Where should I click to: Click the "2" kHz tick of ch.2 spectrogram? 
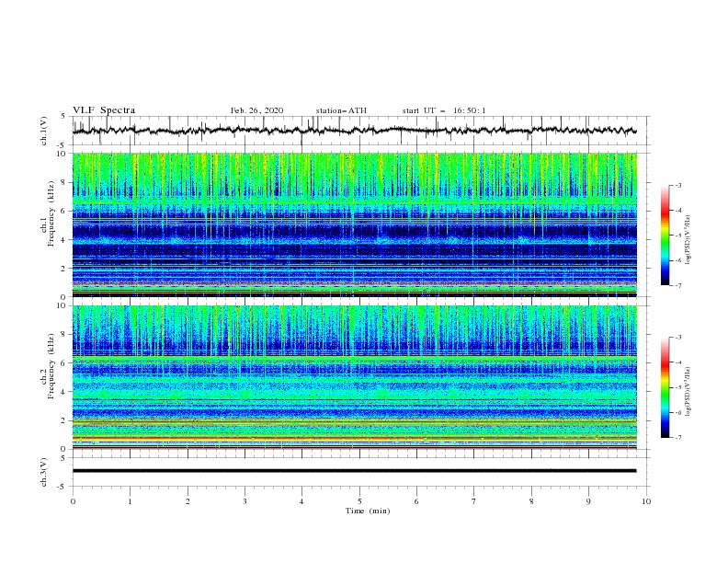(x=64, y=420)
